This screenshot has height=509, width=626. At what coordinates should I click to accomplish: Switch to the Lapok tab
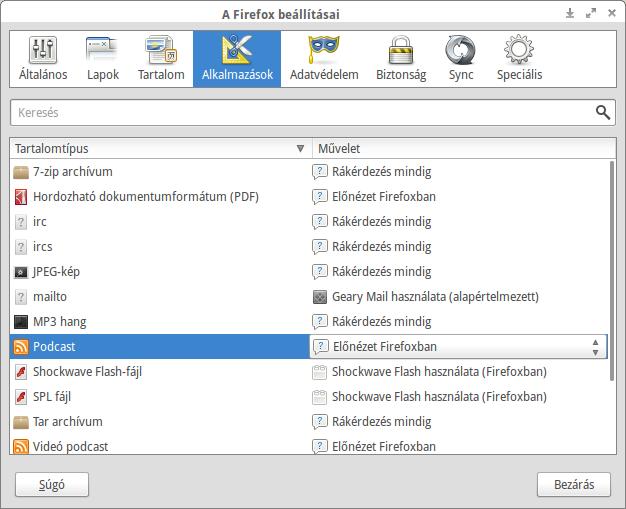pos(103,59)
